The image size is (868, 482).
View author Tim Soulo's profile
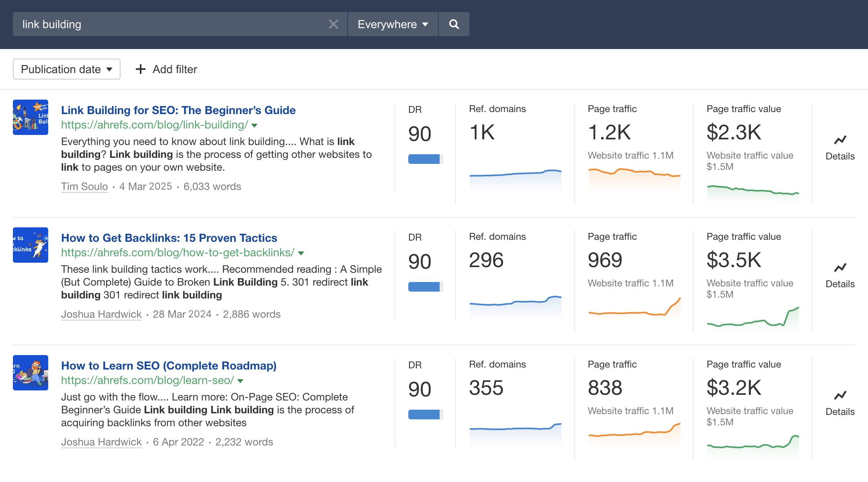84,186
